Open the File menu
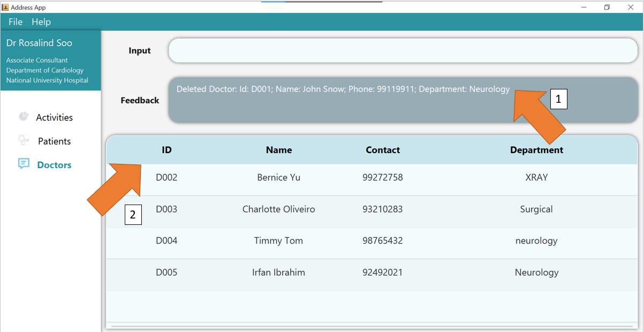 [16, 22]
